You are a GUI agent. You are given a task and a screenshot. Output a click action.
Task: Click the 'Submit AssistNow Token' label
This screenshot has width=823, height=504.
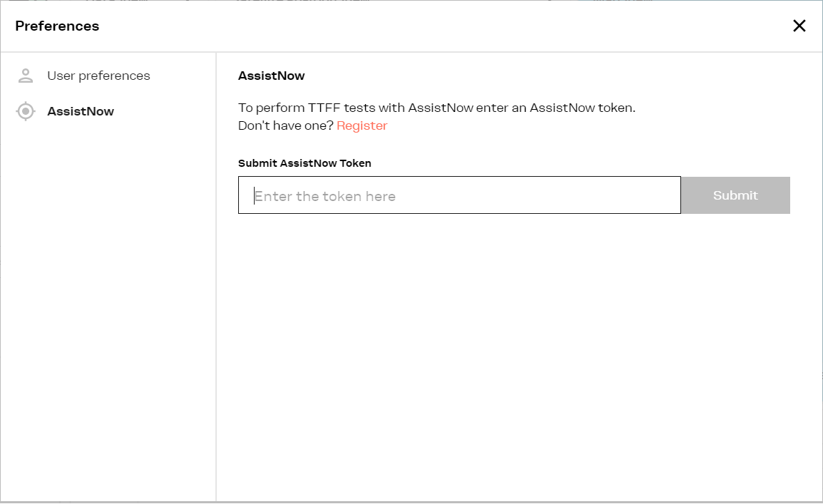click(305, 163)
